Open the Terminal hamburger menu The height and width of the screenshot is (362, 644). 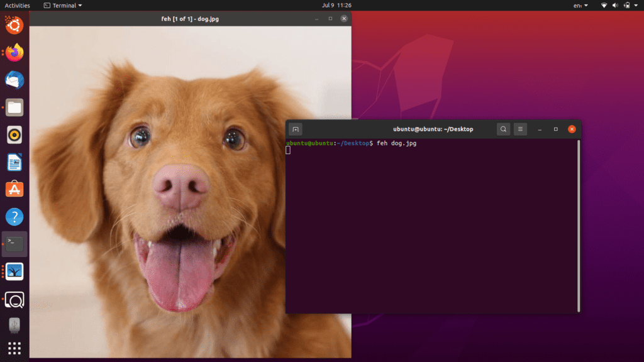coord(520,129)
